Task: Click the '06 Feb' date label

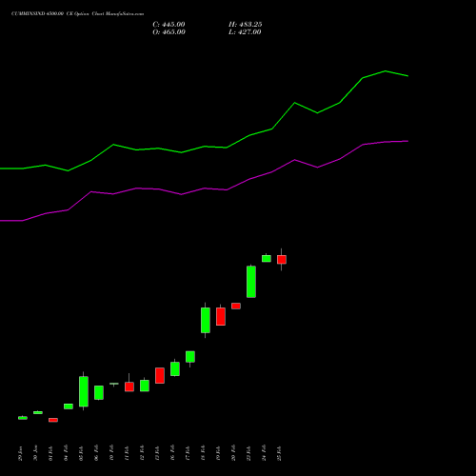Action: 96,453
